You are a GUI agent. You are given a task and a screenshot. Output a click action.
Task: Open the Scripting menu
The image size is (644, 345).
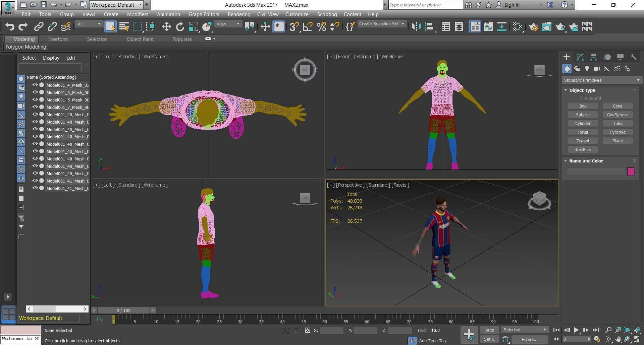click(327, 14)
